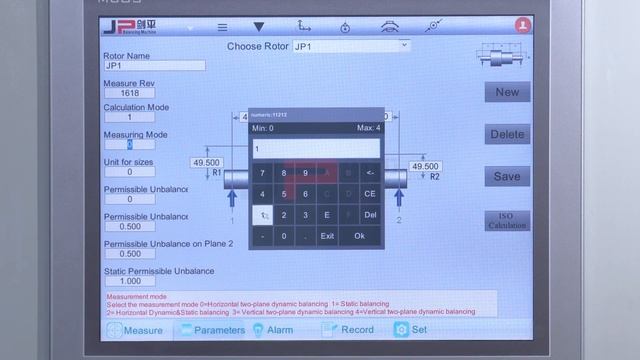
Task: Click the stopwatch timer icon in the toolbar
Action: [x=345, y=27]
